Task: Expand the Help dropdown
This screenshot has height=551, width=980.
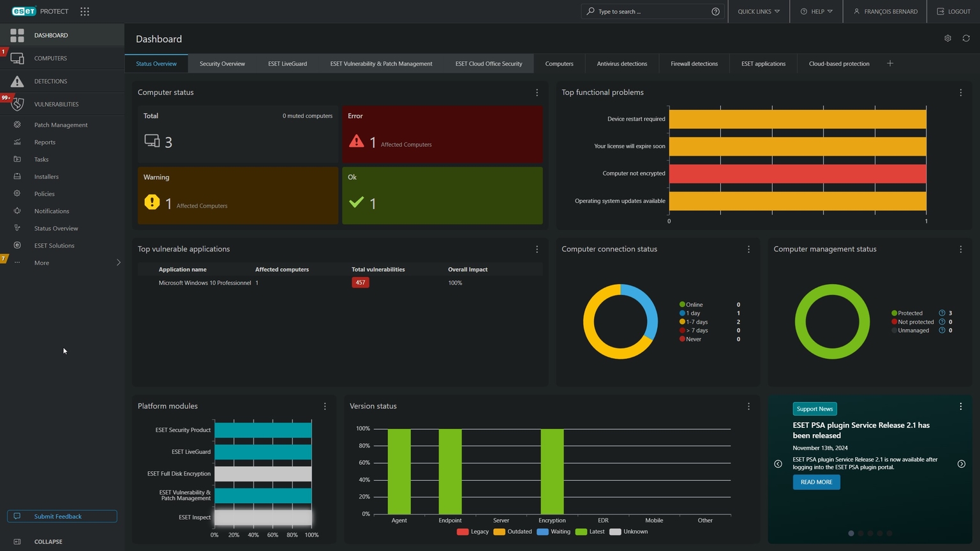Action: coord(817,11)
